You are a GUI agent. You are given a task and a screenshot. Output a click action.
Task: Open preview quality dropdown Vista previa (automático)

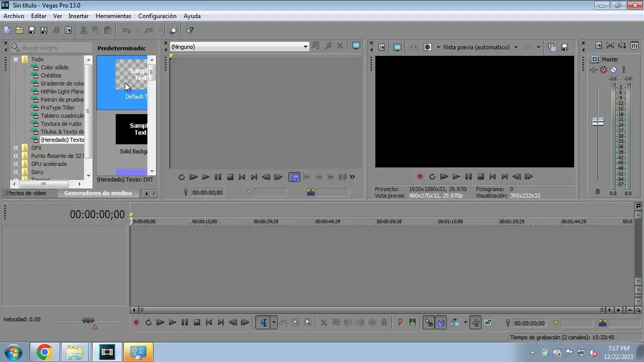click(480, 47)
